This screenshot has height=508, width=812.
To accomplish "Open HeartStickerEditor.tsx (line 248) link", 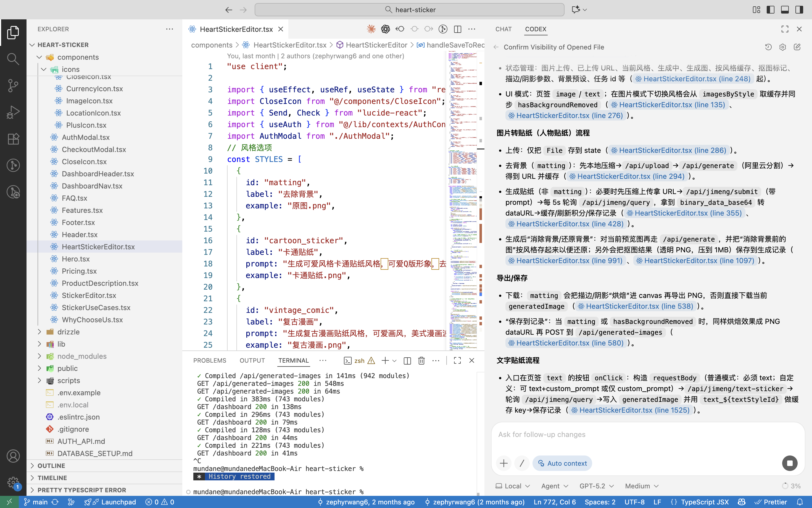I will click(x=694, y=79).
